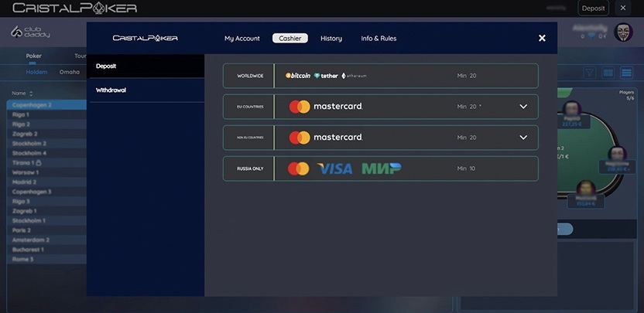
Task: Click the VISA logo in Russia Only row
Action: pyautogui.click(x=334, y=168)
